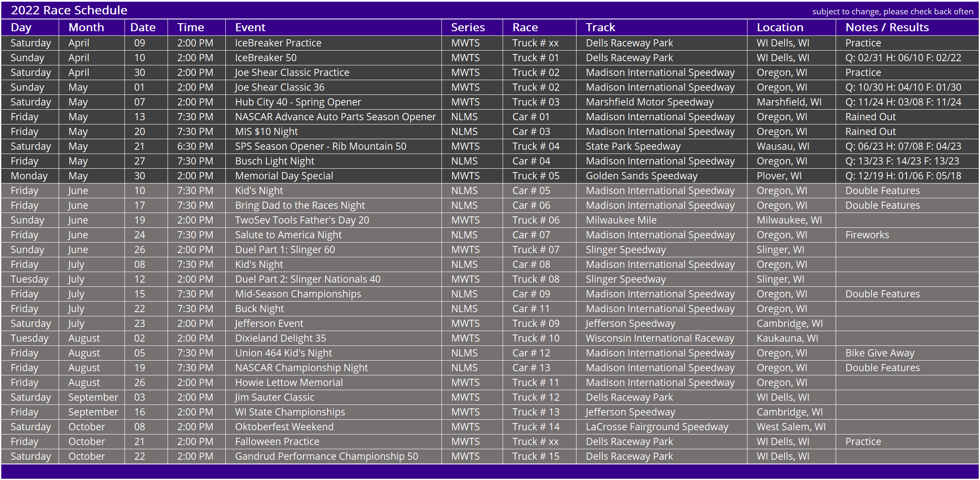The height and width of the screenshot is (480, 980).
Task: Click 'State Park Speedway' track cell
Action: (x=633, y=146)
